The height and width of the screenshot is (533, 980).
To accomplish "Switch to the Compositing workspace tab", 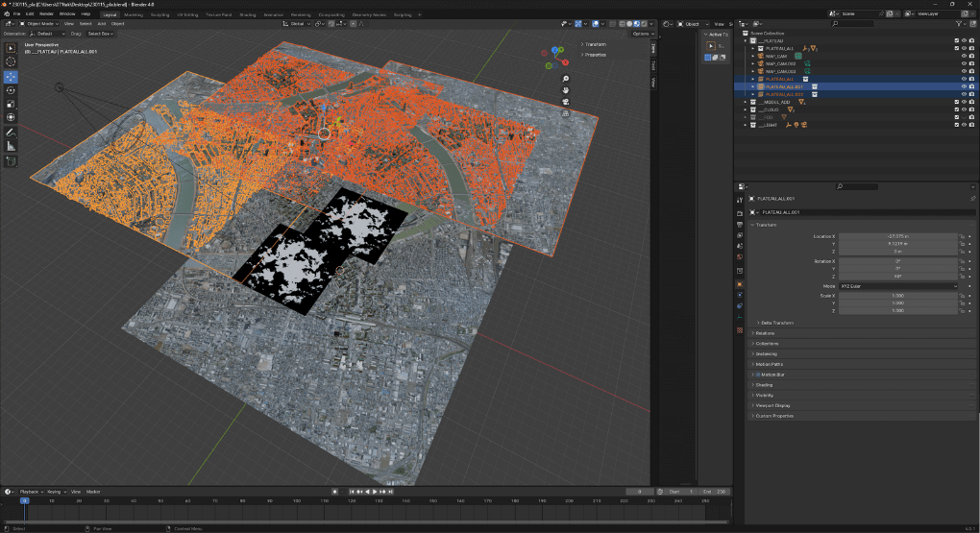I will click(331, 14).
